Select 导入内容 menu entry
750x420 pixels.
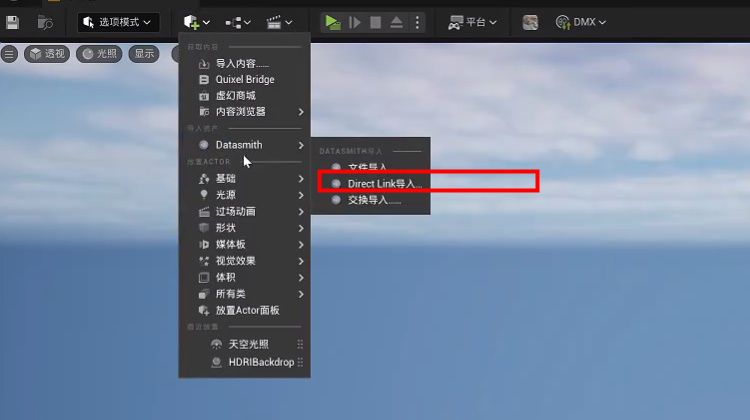241,64
